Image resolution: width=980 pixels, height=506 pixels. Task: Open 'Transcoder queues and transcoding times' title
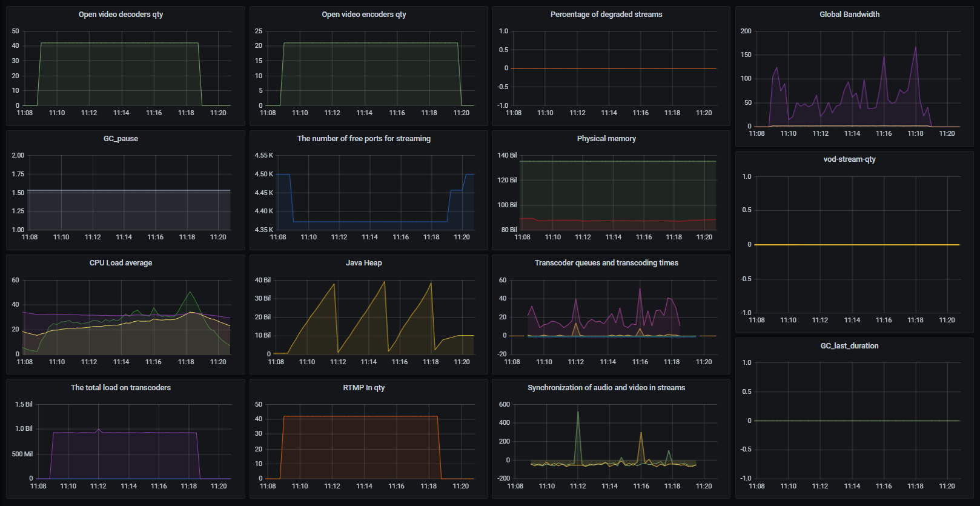(x=606, y=262)
